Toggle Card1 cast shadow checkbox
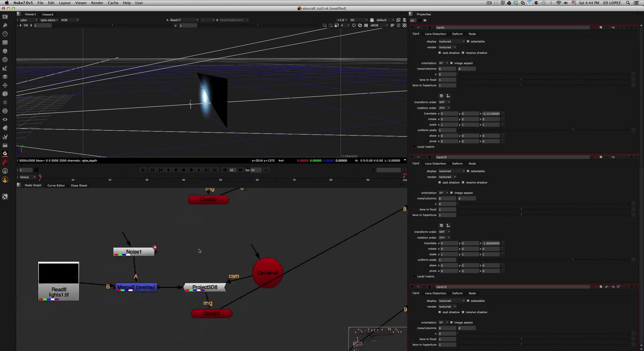 coord(439,53)
